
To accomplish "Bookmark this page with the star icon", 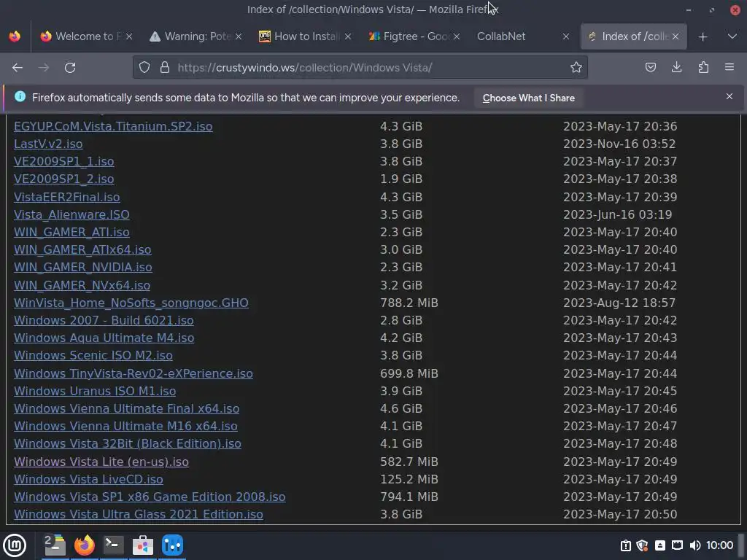I will pyautogui.click(x=576, y=68).
